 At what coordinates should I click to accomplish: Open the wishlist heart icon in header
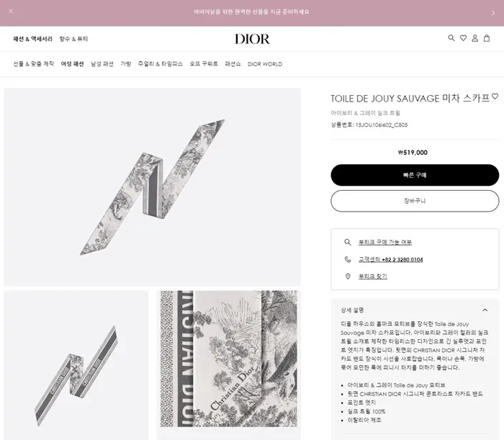pos(463,38)
